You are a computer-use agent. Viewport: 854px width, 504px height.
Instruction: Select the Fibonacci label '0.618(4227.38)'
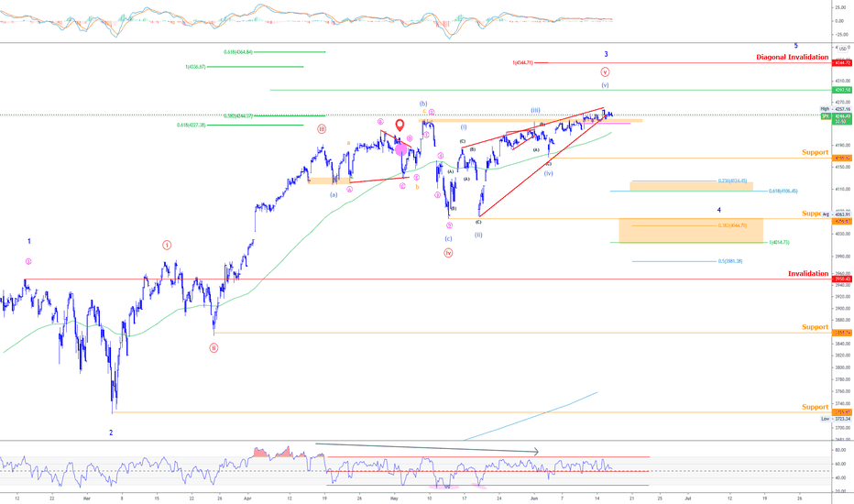tap(192, 126)
